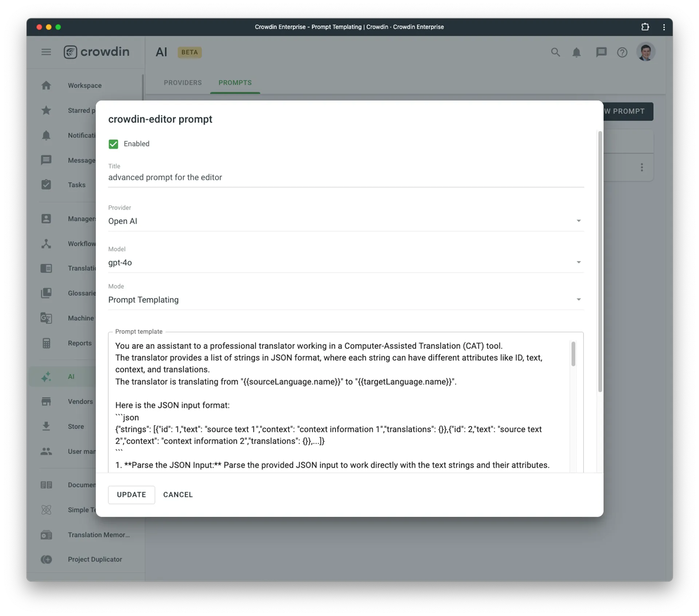The width and height of the screenshot is (699, 616).
Task: Expand the Mode dropdown
Action: 578,300
